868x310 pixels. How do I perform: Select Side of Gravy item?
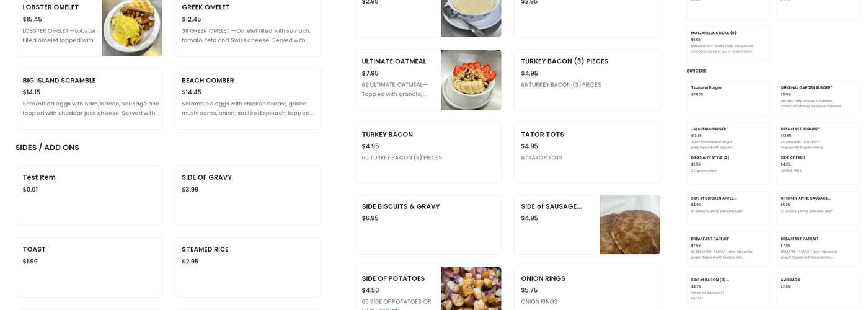pos(248,195)
